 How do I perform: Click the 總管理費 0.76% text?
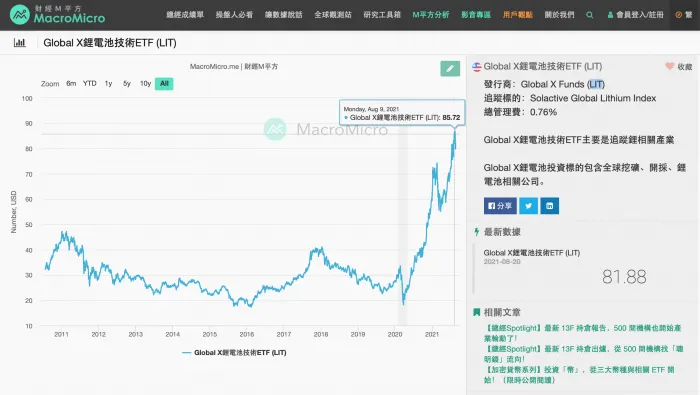point(520,112)
